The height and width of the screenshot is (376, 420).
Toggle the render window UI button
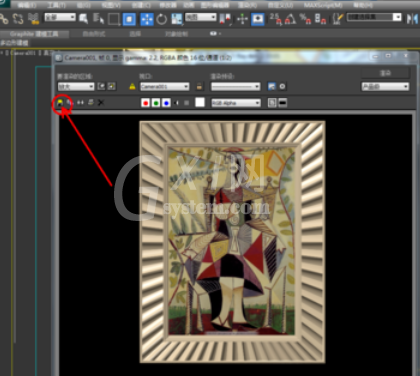click(283, 103)
